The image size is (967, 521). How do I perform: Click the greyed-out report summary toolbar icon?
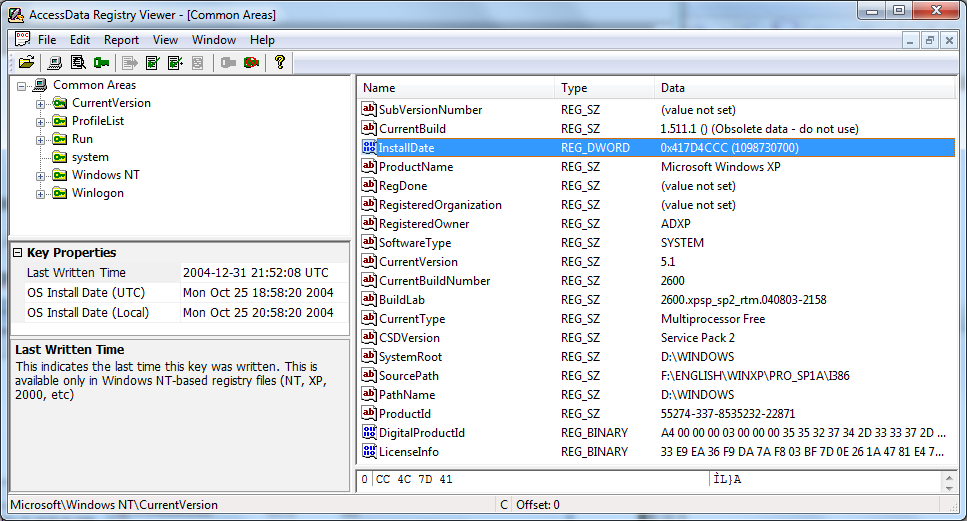pyautogui.click(x=197, y=62)
